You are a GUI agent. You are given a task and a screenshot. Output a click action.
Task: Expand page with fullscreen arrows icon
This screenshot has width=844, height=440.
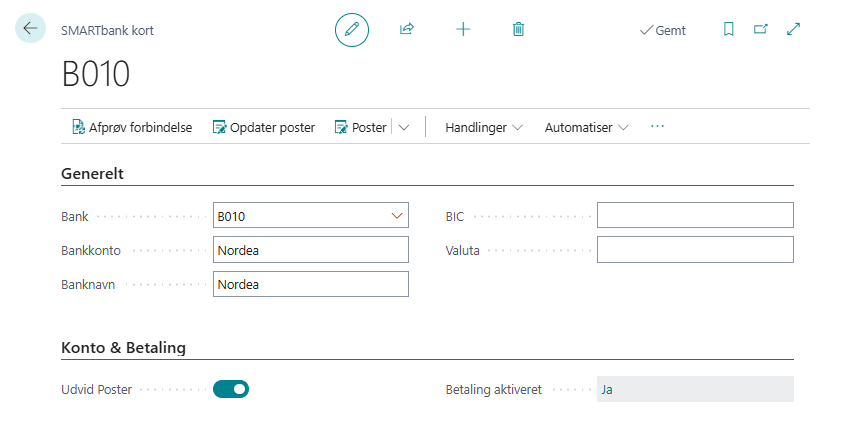coord(794,30)
